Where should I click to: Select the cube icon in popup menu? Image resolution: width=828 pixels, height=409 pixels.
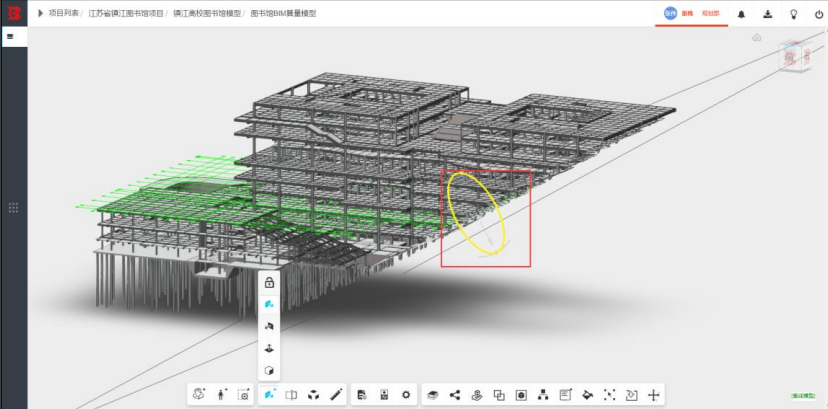(x=269, y=370)
